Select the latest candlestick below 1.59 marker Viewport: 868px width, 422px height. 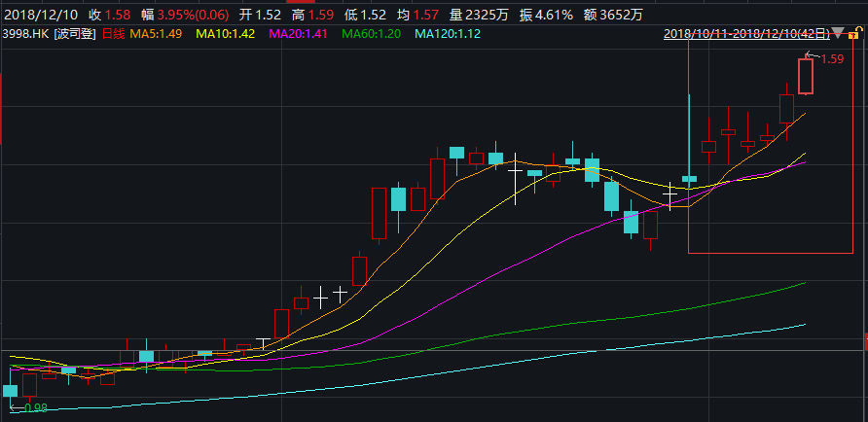tap(806, 76)
